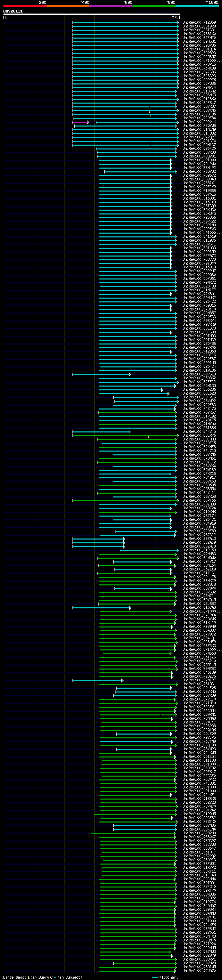The image size is (222, 980).
Task: Select the UniRef100_Q8VXD8 label
Action: coord(199,153)
